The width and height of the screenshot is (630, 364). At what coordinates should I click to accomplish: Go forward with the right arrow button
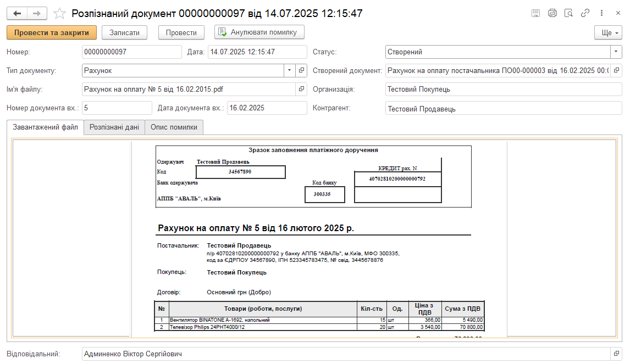coord(37,13)
